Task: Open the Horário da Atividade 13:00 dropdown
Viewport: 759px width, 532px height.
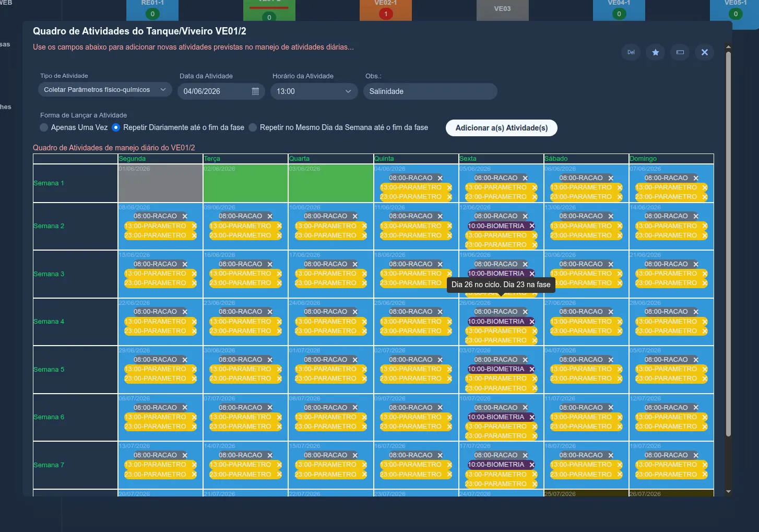Action: (x=314, y=91)
